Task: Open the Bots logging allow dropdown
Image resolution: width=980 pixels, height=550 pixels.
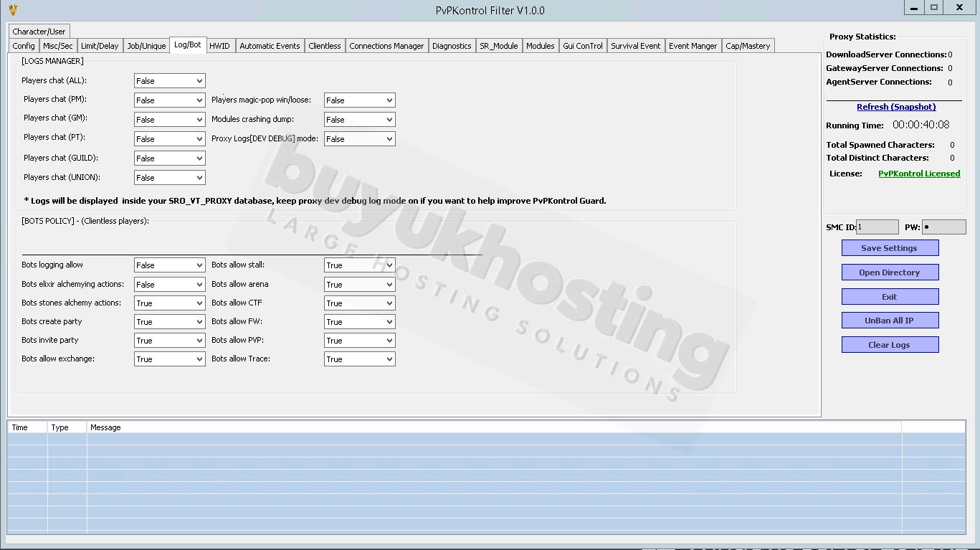Action: pyautogui.click(x=169, y=265)
